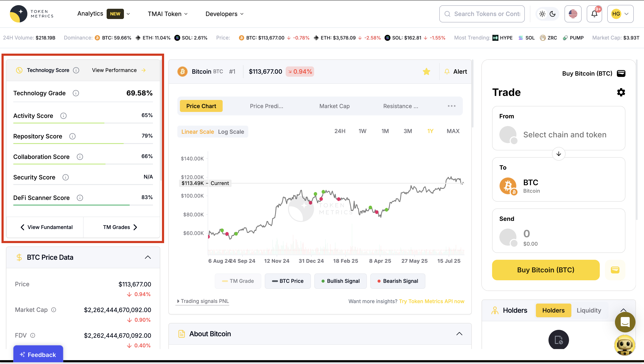Click Security Score info icon
This screenshot has height=364, width=644.
(66, 177)
